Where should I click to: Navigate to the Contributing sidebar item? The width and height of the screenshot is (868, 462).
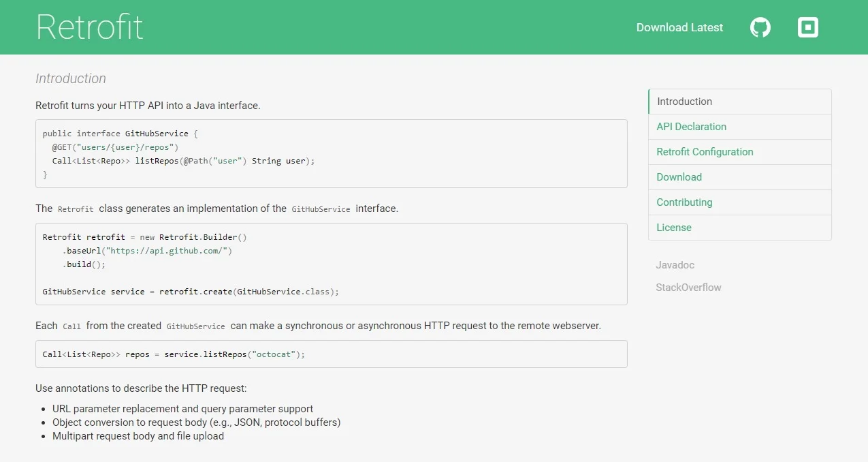684,202
